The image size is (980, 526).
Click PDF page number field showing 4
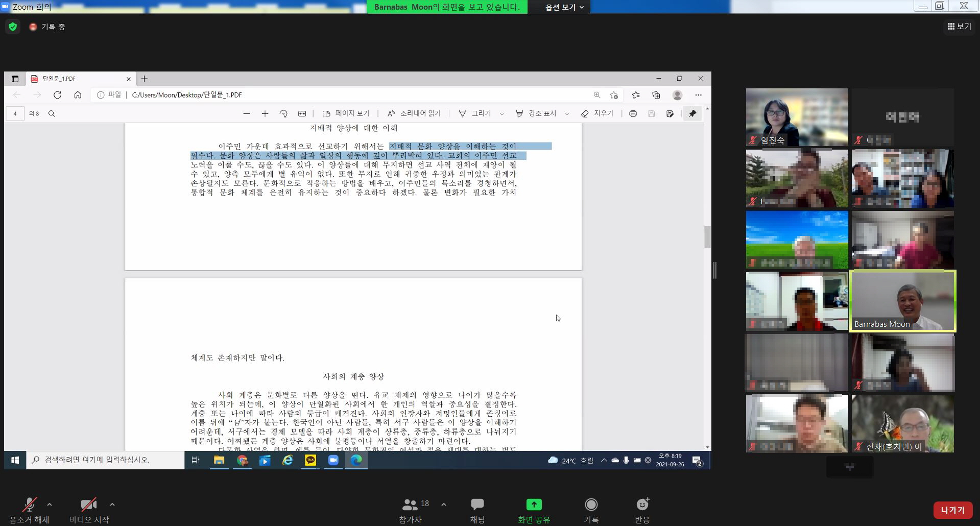click(15, 113)
